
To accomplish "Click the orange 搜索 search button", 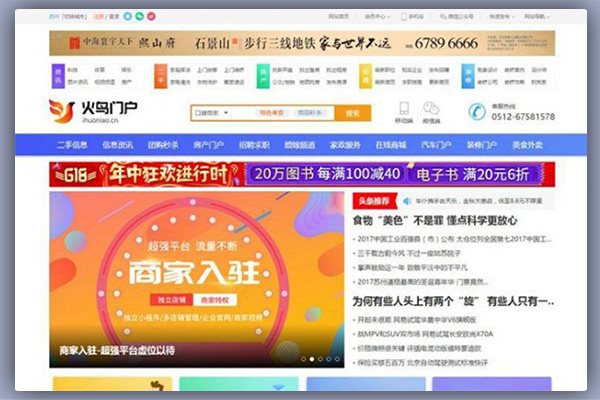I will (352, 113).
